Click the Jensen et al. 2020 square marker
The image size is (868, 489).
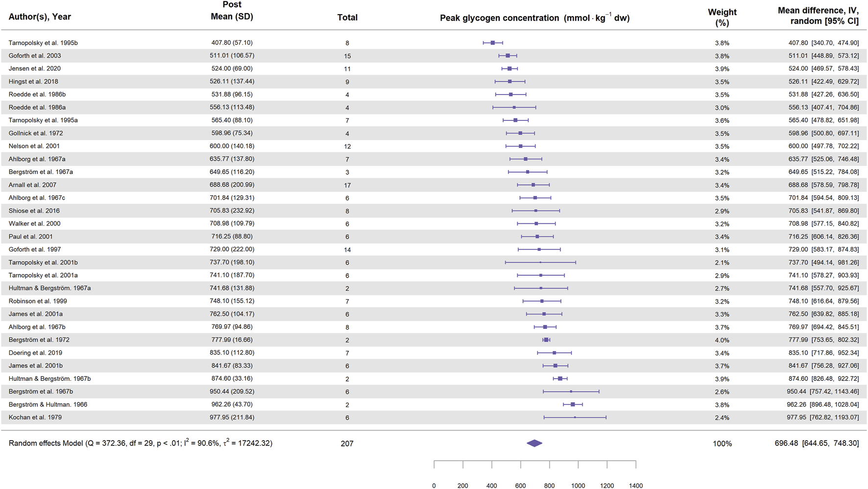click(509, 69)
